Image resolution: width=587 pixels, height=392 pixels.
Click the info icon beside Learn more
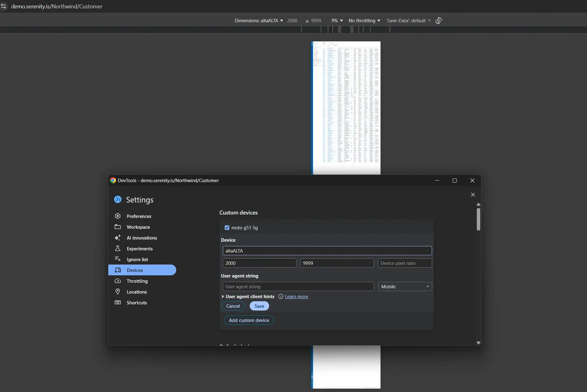pyautogui.click(x=281, y=297)
